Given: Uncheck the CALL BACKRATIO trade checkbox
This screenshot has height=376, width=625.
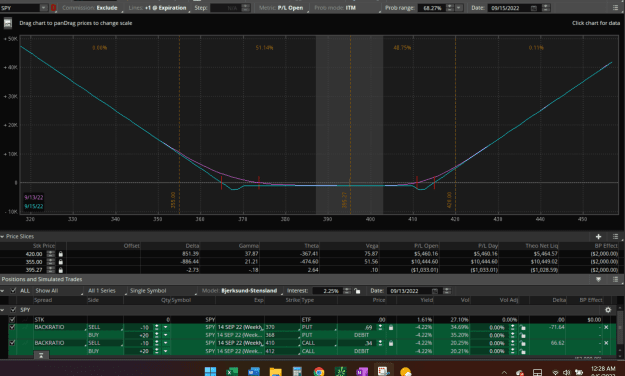Looking at the screenshot, I should 12,343.
